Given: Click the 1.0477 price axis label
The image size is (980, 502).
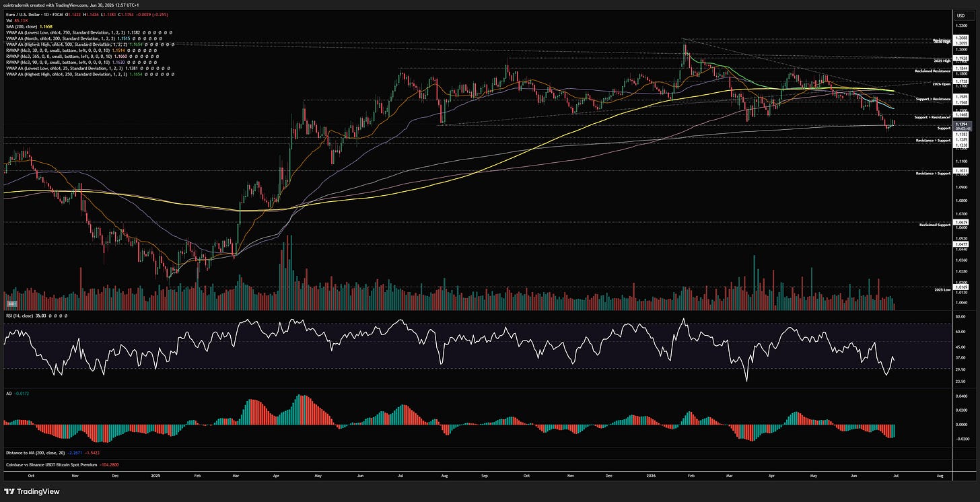Looking at the screenshot, I should [x=960, y=244].
